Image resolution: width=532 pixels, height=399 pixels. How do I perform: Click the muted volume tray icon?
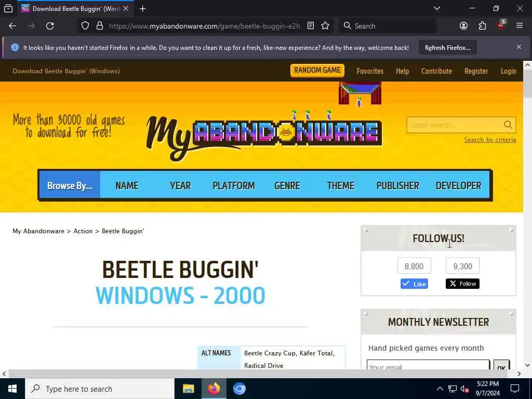[464, 389]
